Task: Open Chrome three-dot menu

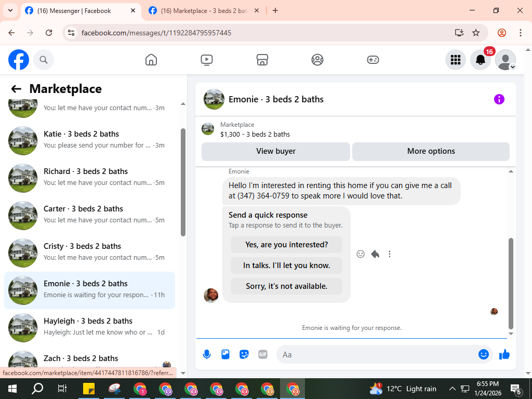Action: tap(521, 33)
